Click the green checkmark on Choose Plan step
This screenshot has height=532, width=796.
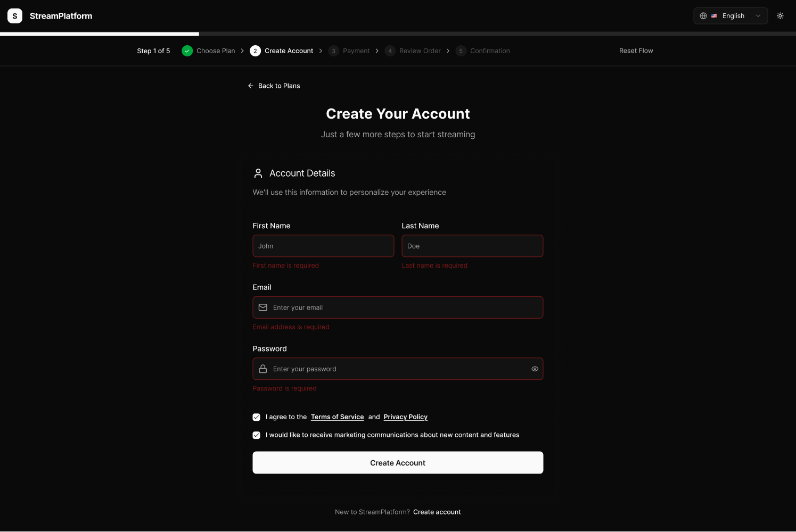tap(187, 51)
